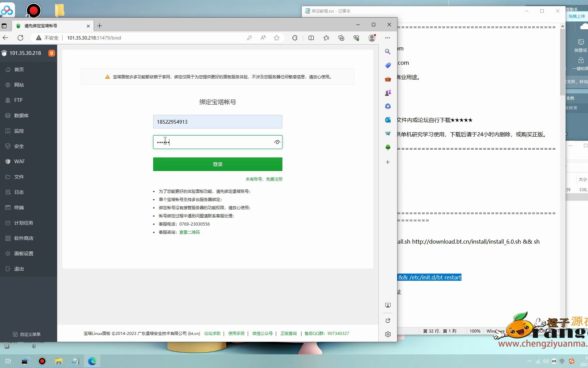Open Browser essentials heart icon
This screenshot has height=368, width=588.
pyautogui.click(x=356, y=38)
